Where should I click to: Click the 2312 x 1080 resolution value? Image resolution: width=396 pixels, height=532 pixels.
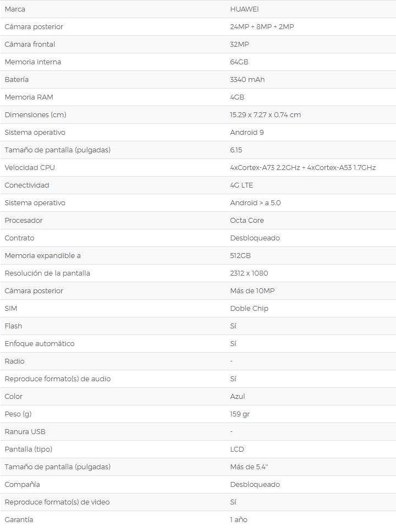[x=249, y=273]
